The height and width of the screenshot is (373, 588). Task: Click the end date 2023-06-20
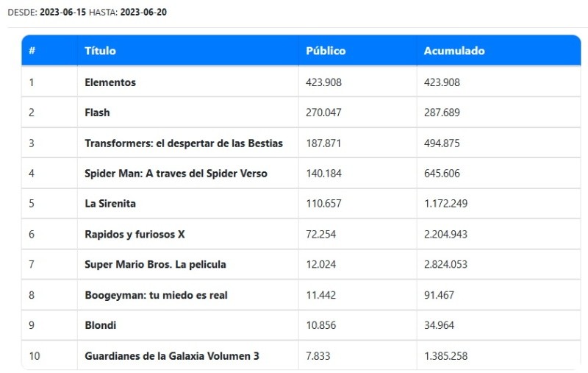[x=142, y=12]
